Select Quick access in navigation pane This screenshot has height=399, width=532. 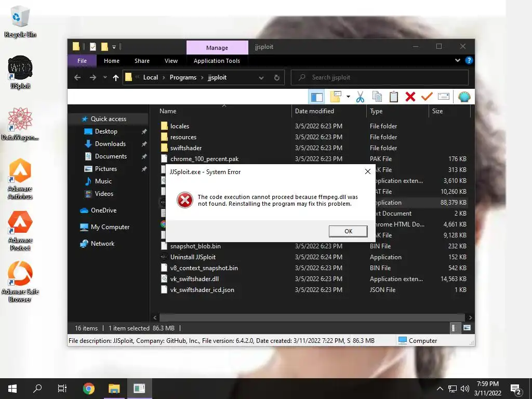pos(108,119)
